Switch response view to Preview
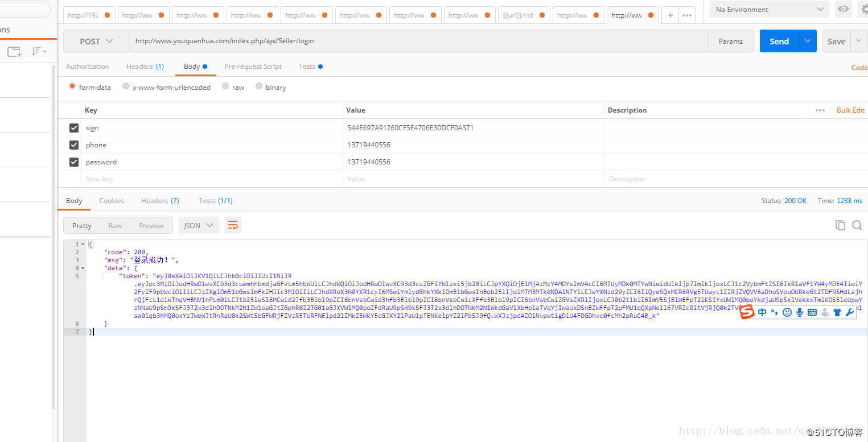This screenshot has height=442, width=868. point(151,225)
